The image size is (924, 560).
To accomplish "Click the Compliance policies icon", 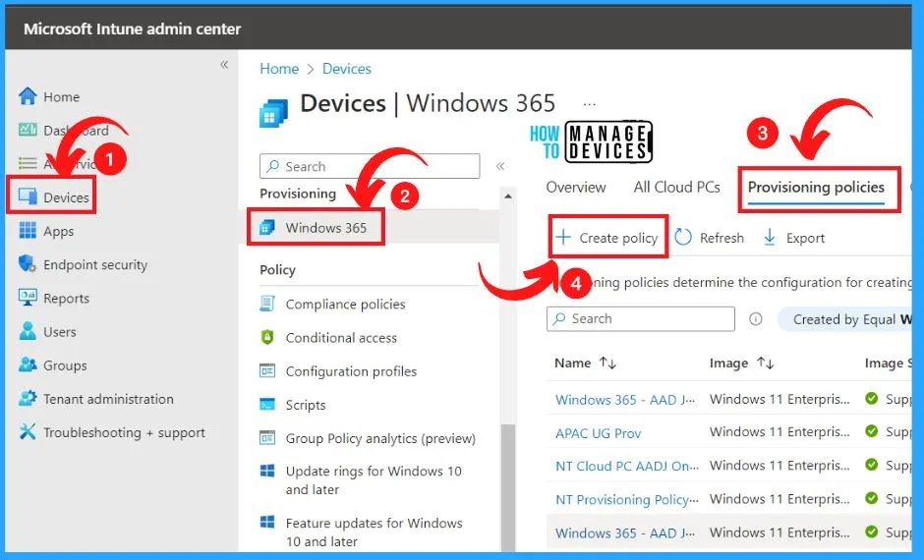I will coord(267,304).
